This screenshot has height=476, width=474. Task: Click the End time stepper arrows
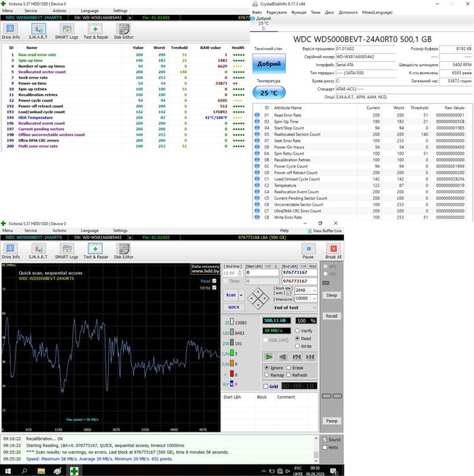coord(240,273)
